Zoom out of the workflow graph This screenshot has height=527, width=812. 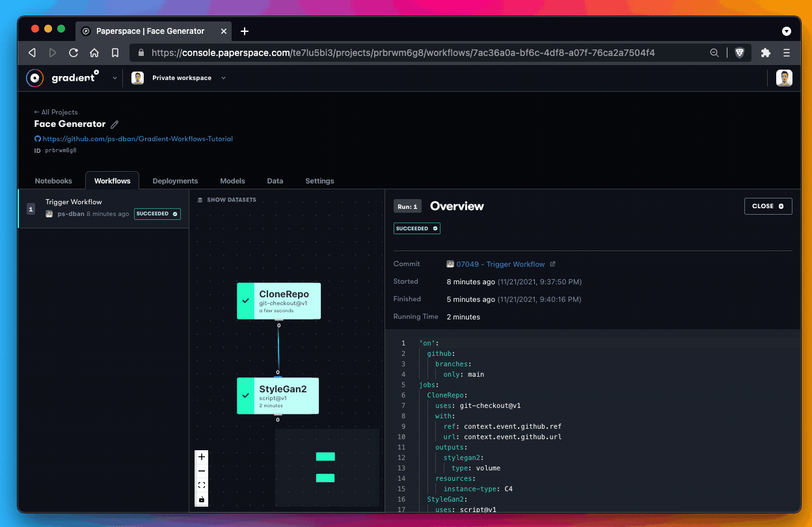202,471
